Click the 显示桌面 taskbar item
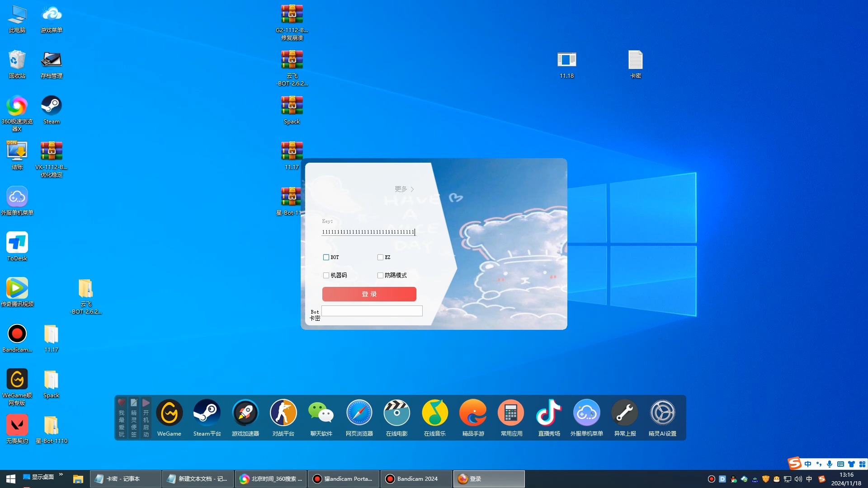 coord(38,477)
